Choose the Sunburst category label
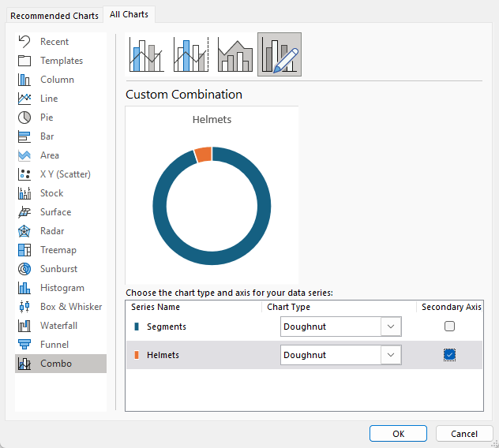Image resolution: width=499 pixels, height=448 pixels. pos(59,269)
